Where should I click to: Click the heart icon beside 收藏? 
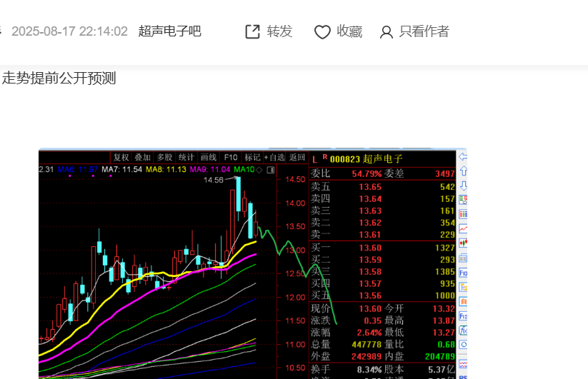pyautogui.click(x=322, y=32)
